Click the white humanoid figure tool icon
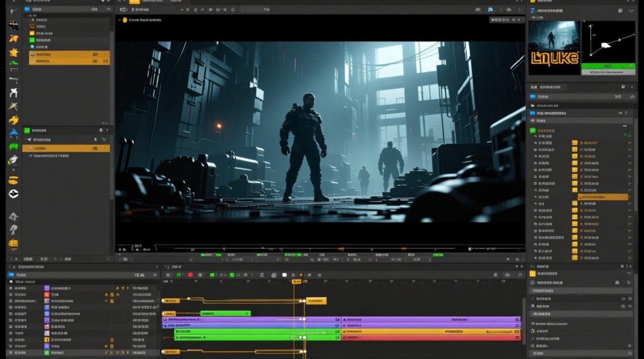 13,93
